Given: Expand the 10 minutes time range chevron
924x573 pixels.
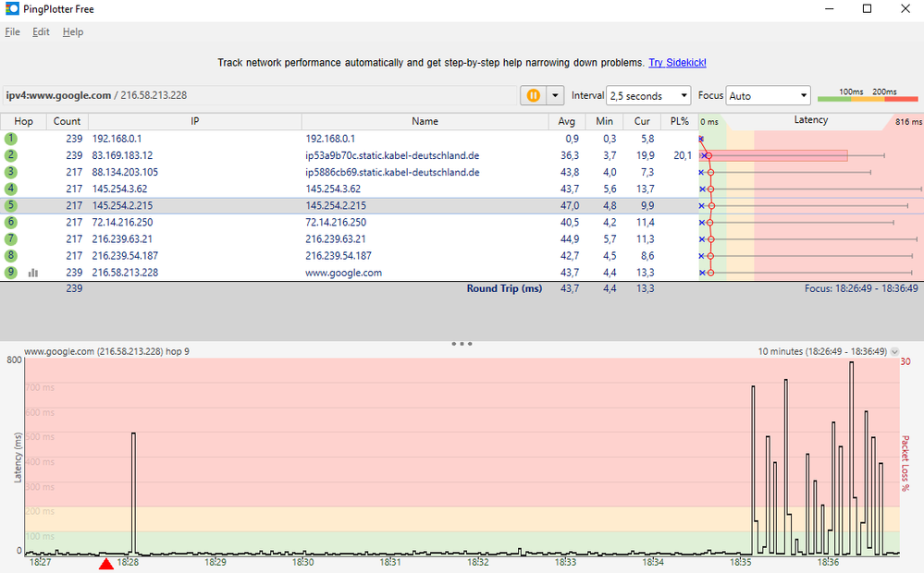Looking at the screenshot, I should pos(894,352).
